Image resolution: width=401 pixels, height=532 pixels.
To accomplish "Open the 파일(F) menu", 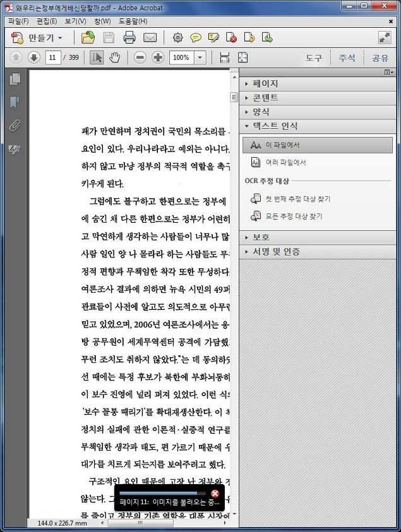I will pos(19,21).
